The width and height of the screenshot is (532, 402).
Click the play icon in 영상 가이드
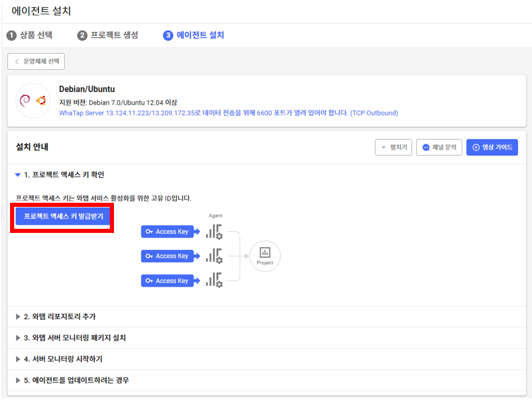pyautogui.click(x=476, y=147)
